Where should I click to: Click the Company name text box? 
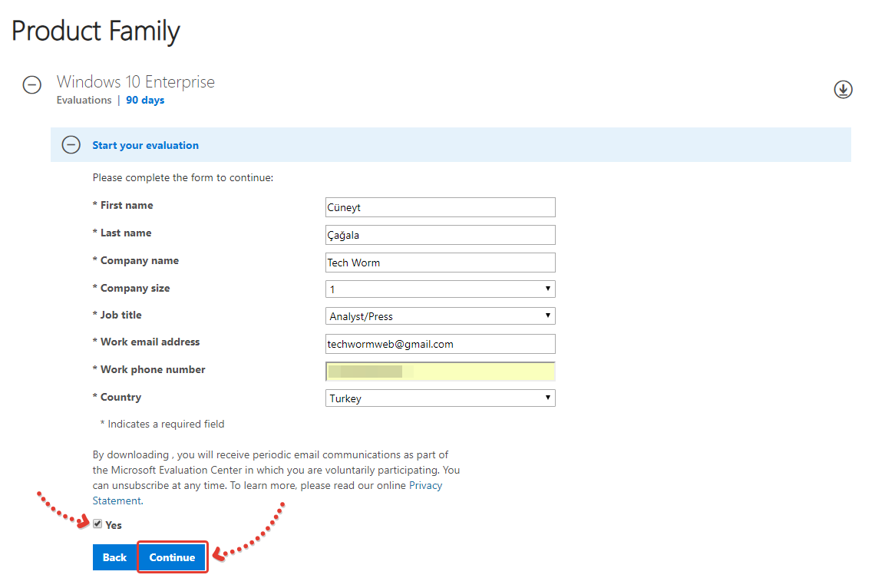coord(440,263)
